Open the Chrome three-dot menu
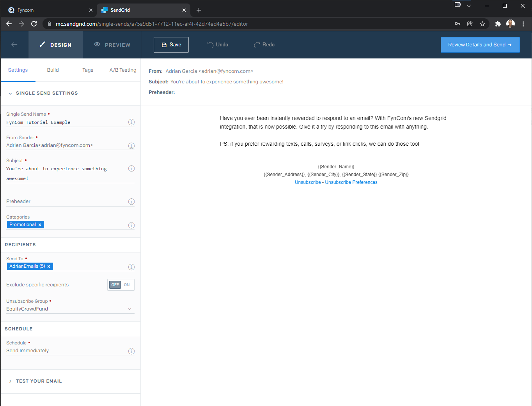The height and width of the screenshot is (406, 532). coord(523,24)
